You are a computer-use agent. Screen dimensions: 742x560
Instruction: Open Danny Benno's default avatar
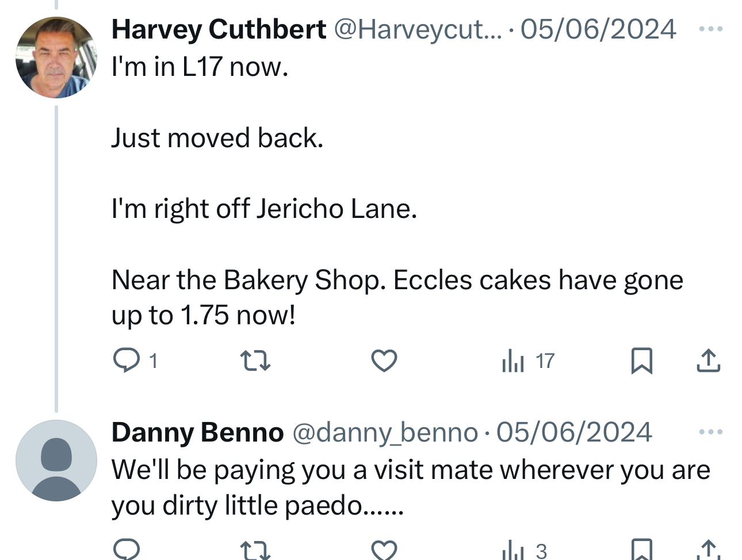56,461
